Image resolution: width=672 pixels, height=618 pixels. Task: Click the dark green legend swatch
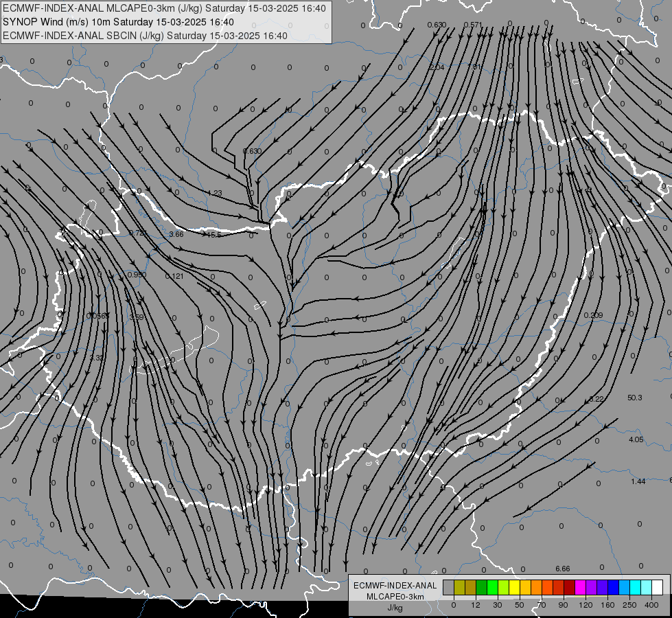pyautogui.click(x=482, y=587)
